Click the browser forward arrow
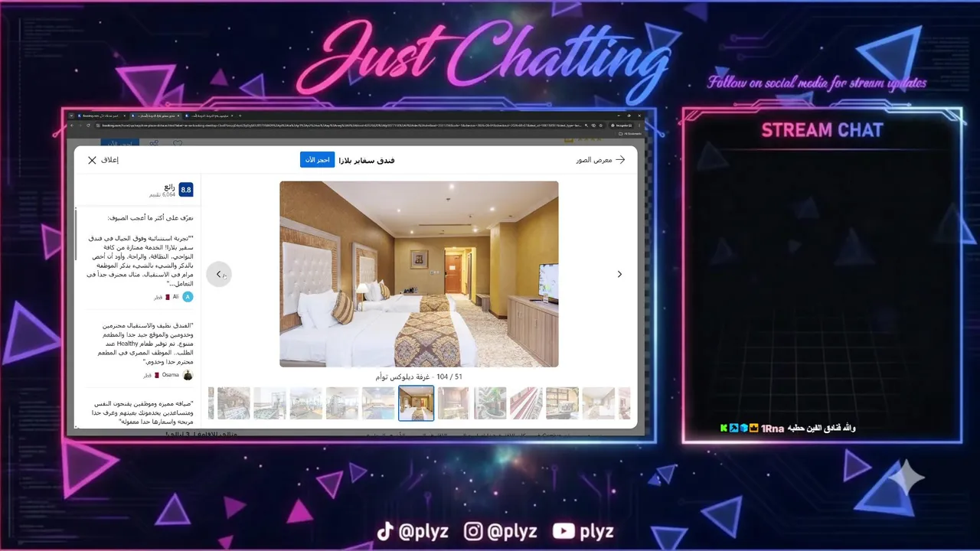The image size is (980, 551). click(80, 125)
